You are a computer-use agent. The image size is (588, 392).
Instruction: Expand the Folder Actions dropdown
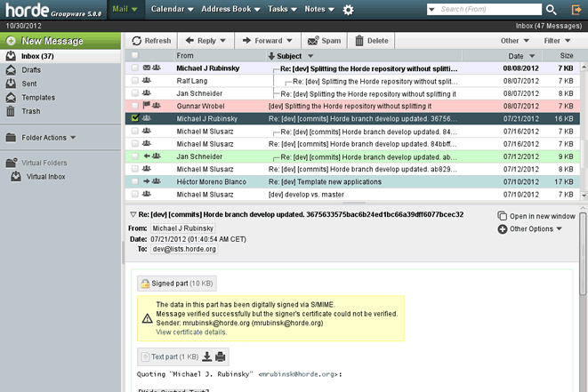[73, 138]
